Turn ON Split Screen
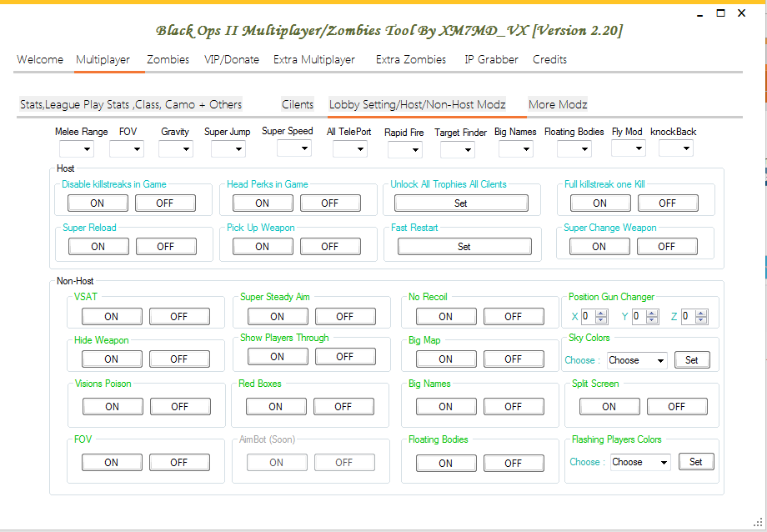The height and width of the screenshot is (532, 767). pyautogui.click(x=609, y=407)
